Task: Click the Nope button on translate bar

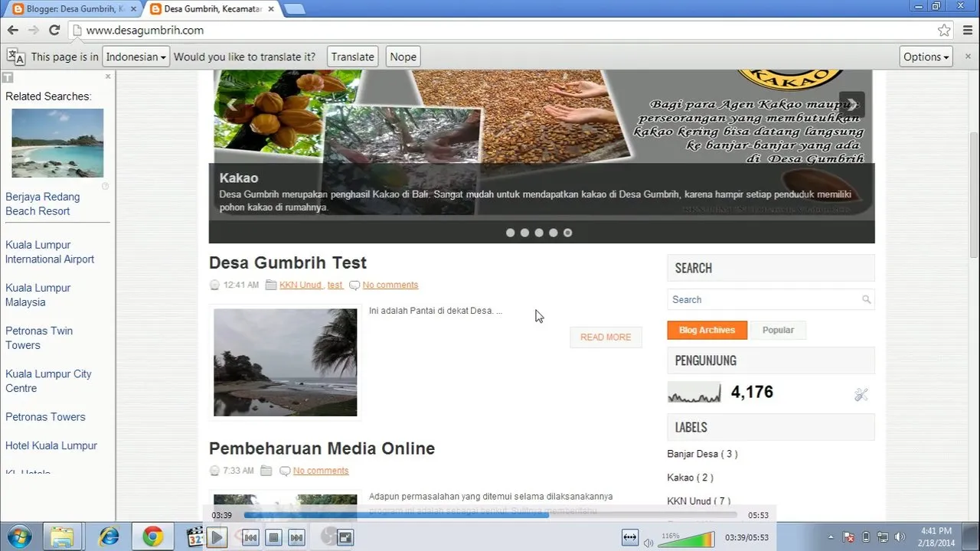Action: click(x=403, y=57)
